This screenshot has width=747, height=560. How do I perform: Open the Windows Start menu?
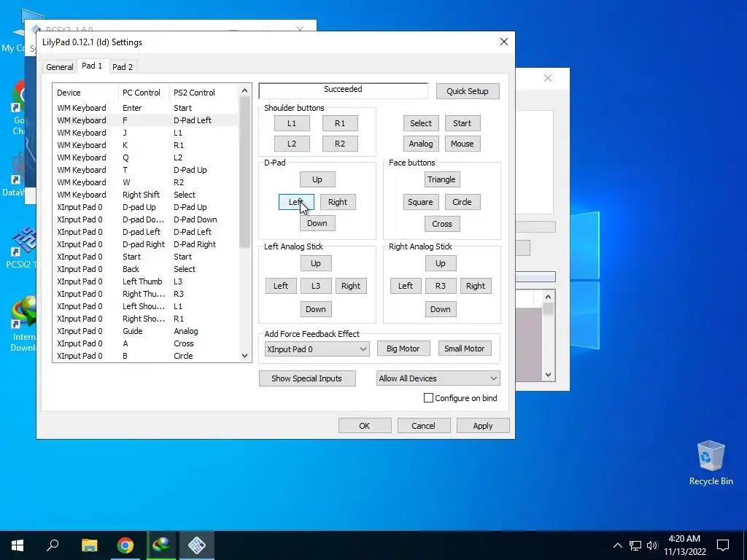[x=18, y=545]
